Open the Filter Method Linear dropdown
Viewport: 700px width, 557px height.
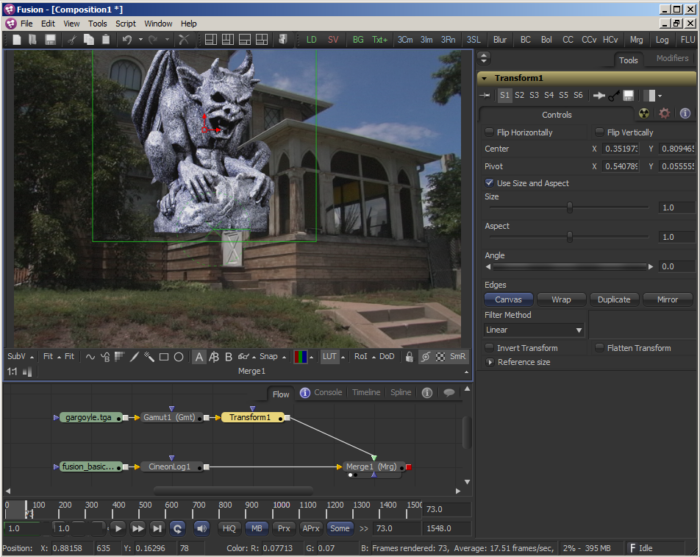pyautogui.click(x=534, y=330)
